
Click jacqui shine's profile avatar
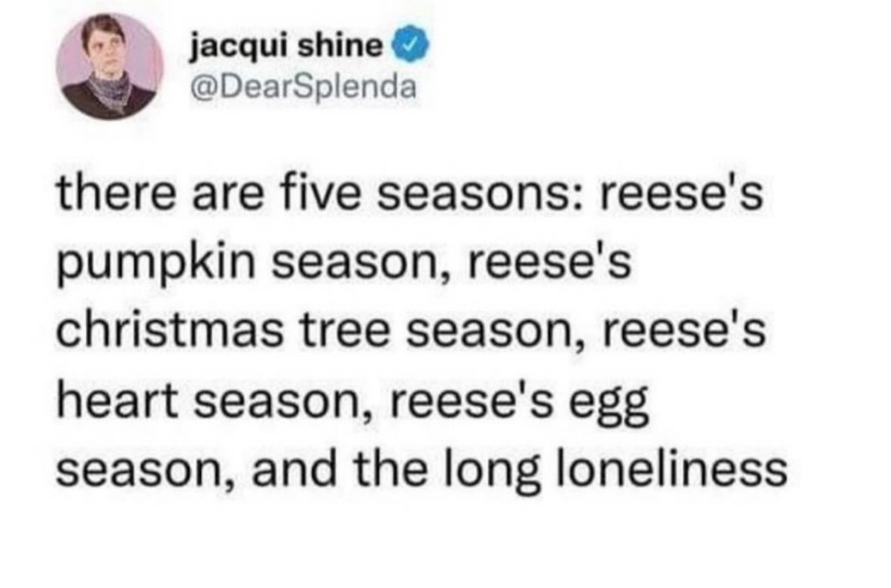[109, 66]
